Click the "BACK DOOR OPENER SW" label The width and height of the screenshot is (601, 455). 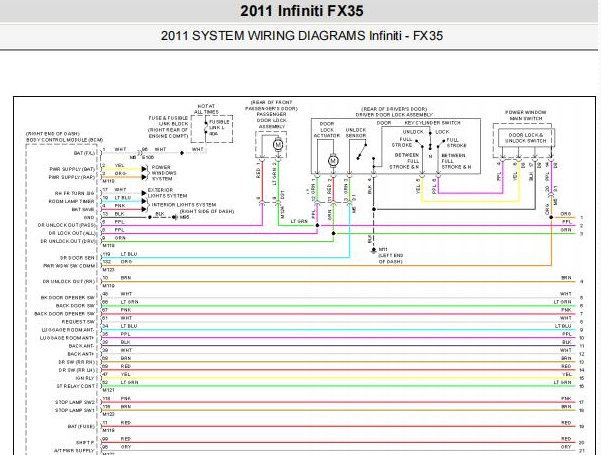[65, 314]
